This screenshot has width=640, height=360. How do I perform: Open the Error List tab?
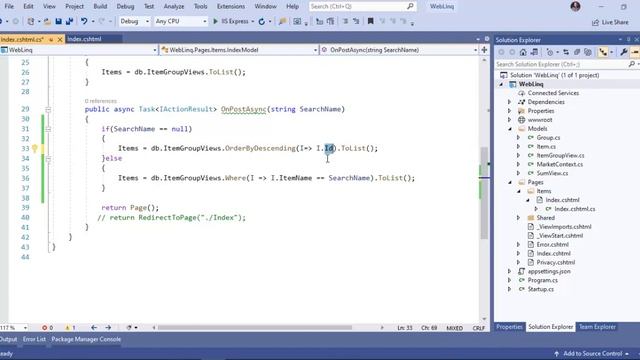34,339
